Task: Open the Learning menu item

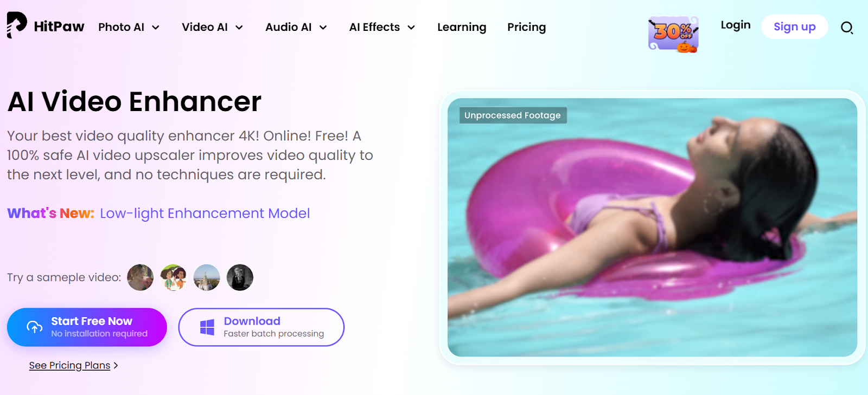Action: 462,27
